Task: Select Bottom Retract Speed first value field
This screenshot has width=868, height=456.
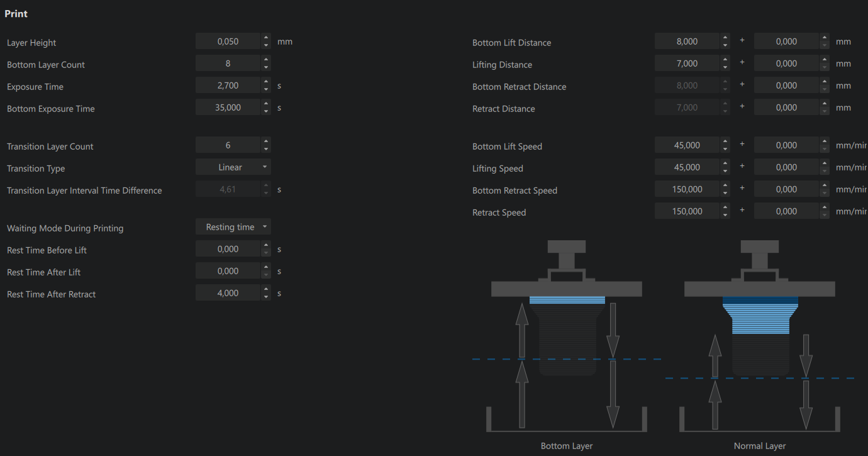Action: pyautogui.click(x=687, y=189)
